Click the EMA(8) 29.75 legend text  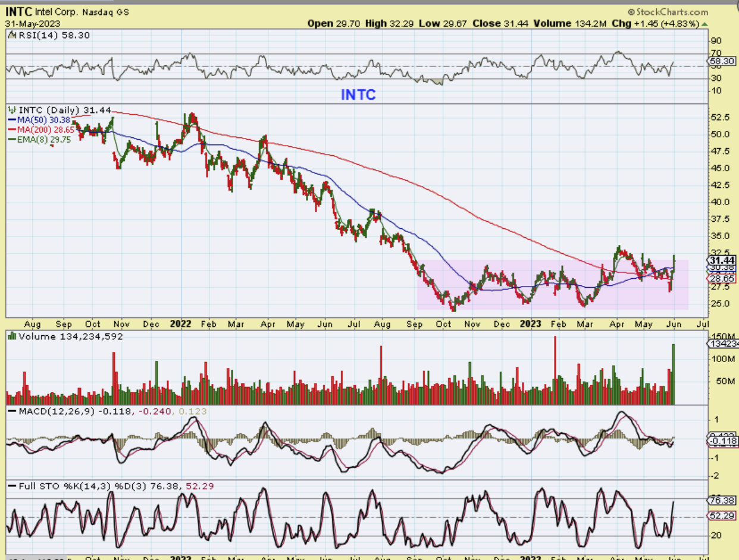coord(45,140)
